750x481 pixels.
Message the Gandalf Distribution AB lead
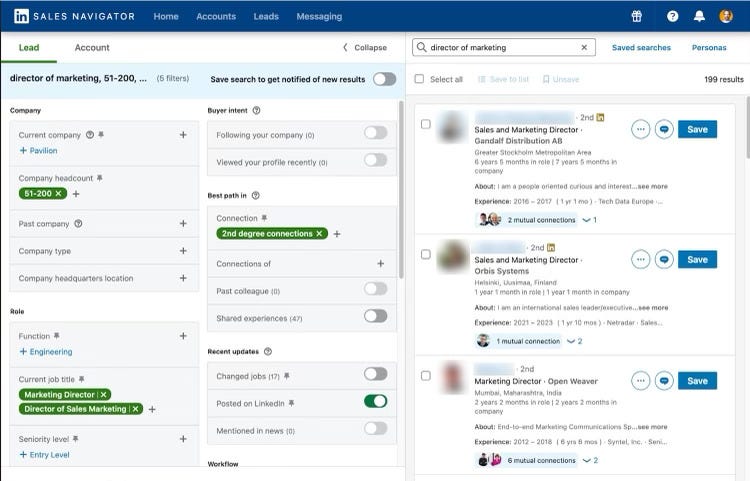pyautogui.click(x=664, y=129)
